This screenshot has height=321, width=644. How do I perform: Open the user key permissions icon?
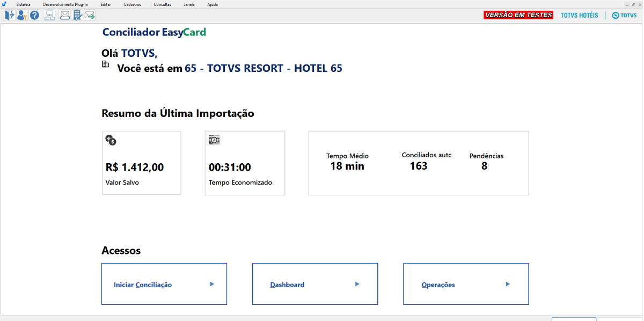[x=22, y=15]
